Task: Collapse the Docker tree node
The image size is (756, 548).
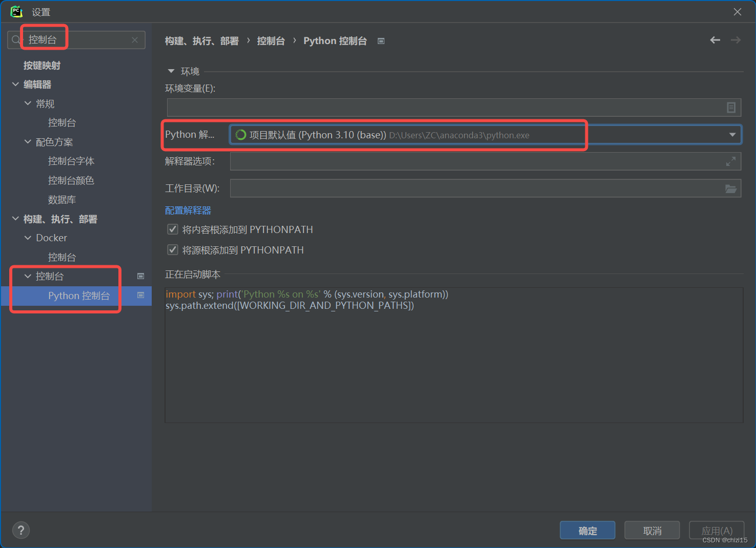Action: pyautogui.click(x=28, y=238)
